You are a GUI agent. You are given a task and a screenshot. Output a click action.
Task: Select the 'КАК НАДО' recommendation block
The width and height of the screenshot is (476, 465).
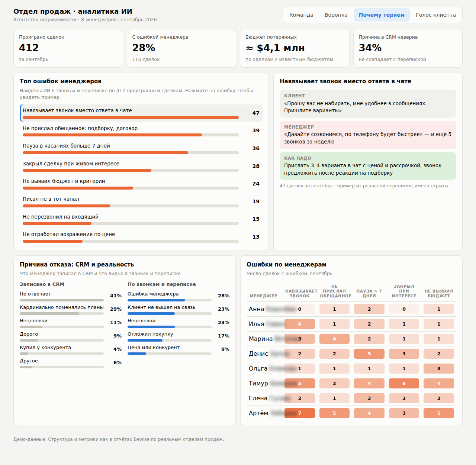[368, 166]
